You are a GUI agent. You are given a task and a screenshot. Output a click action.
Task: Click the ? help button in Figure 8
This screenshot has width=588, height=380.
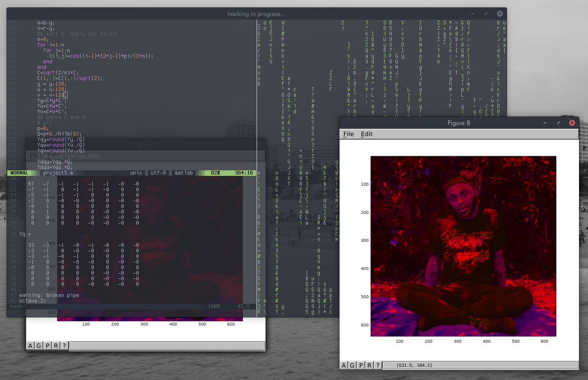pyautogui.click(x=378, y=365)
